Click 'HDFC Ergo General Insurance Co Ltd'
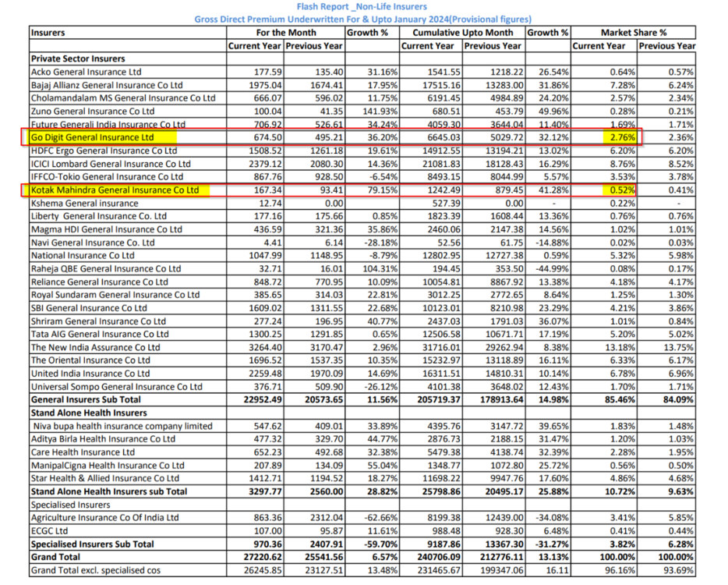The image size is (728, 585). pyautogui.click(x=104, y=151)
